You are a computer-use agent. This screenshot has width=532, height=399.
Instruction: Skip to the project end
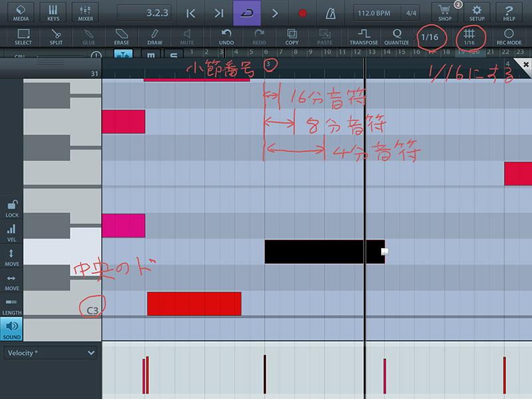click(219, 13)
